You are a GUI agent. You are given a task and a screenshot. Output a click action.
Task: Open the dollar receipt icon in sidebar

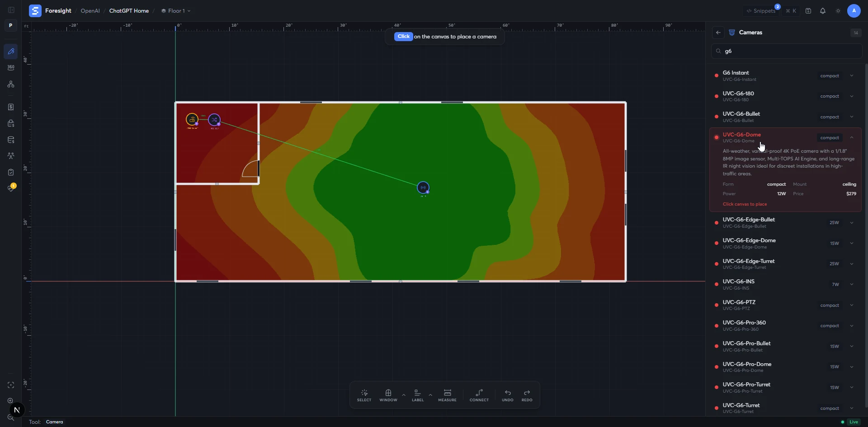pos(11,107)
